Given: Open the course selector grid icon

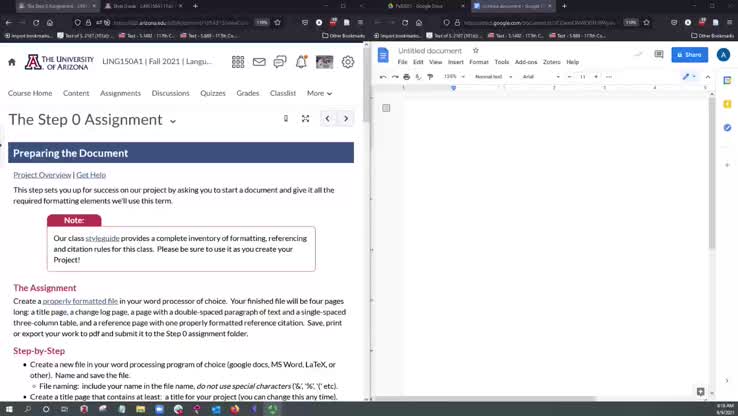Looking at the screenshot, I should pos(238,62).
